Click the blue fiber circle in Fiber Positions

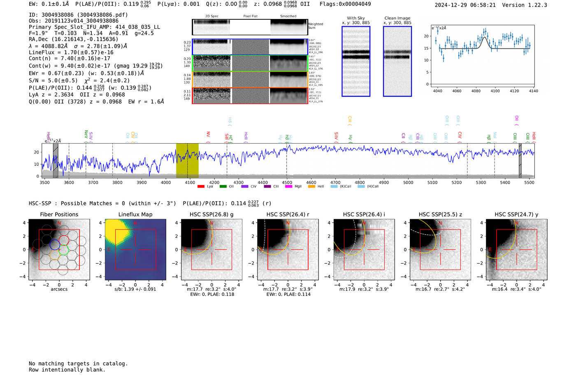click(55, 245)
